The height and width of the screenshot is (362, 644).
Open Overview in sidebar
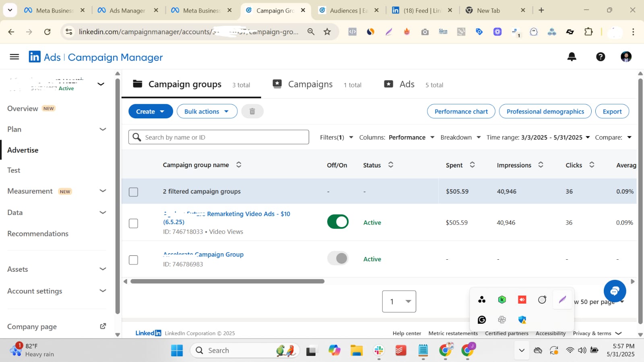[23, 108]
